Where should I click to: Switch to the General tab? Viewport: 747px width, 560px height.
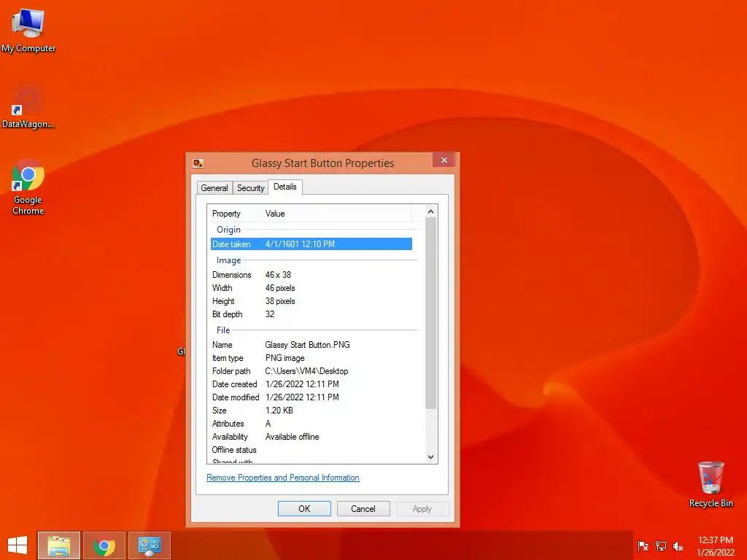pyautogui.click(x=214, y=188)
